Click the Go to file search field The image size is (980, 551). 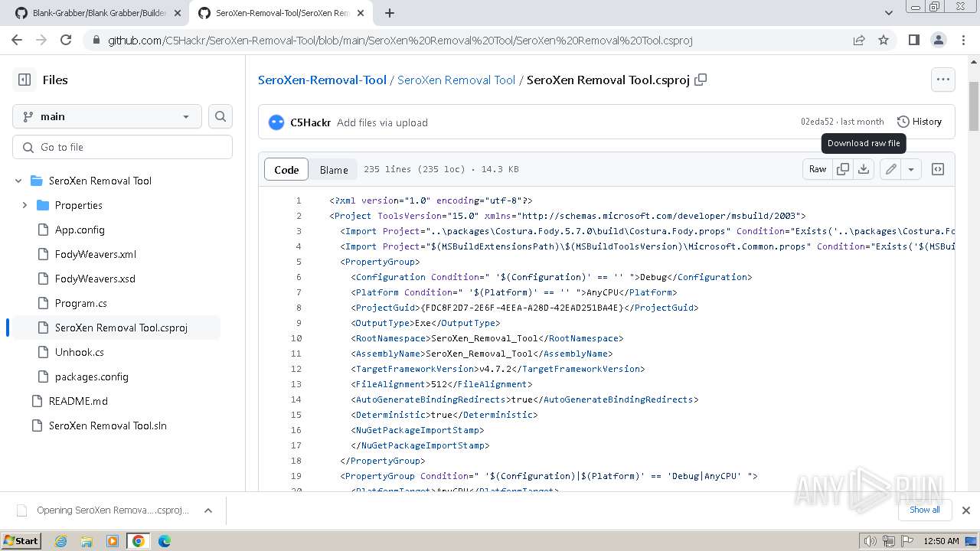pos(122,147)
